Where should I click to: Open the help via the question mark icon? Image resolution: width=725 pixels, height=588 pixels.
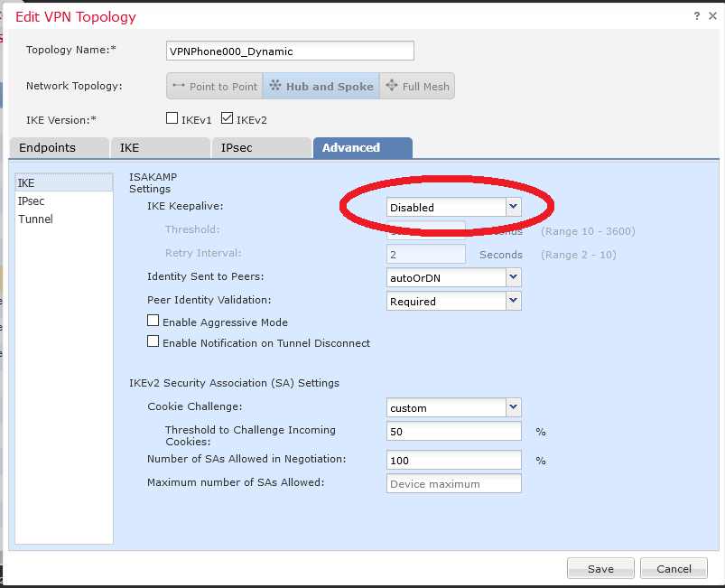(x=695, y=15)
